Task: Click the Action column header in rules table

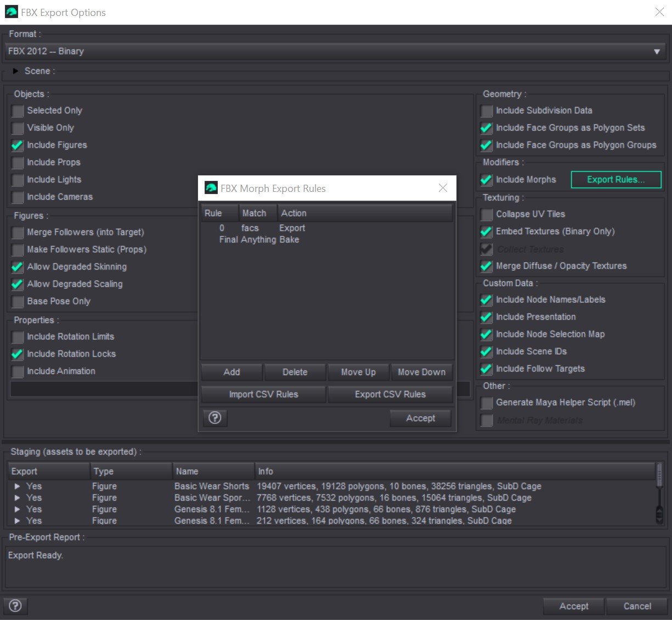Action: [x=365, y=213]
